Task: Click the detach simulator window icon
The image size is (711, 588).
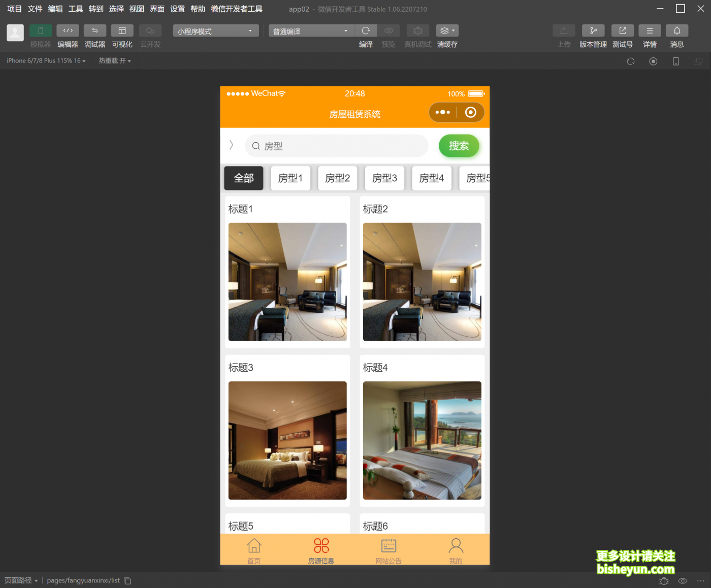Action: 699,61
